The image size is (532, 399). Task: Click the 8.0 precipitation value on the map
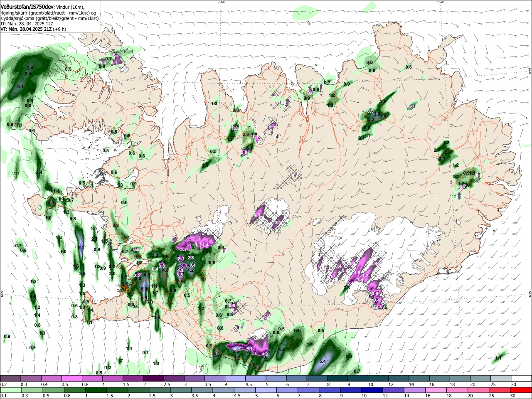coord(144,288)
